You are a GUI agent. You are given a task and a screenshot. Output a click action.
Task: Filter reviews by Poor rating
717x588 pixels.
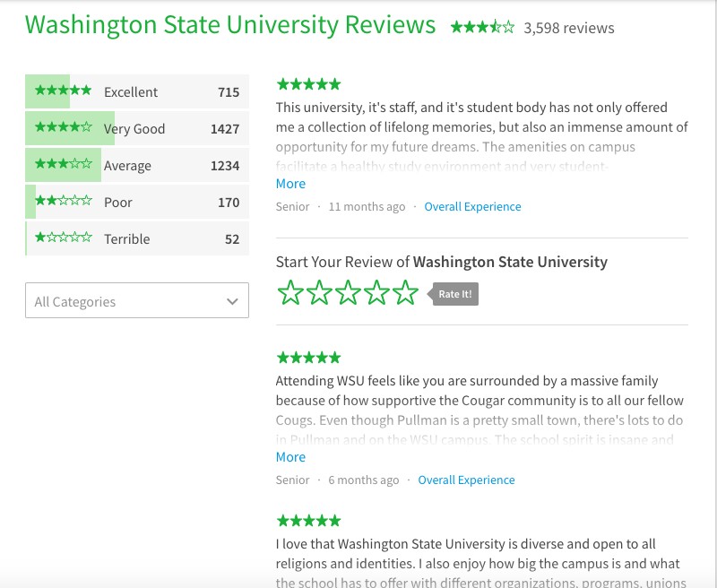click(137, 202)
